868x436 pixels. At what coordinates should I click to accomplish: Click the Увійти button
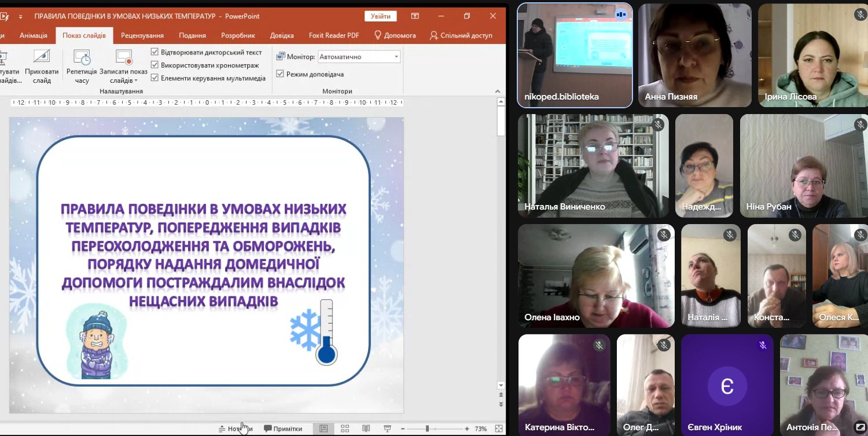point(380,16)
